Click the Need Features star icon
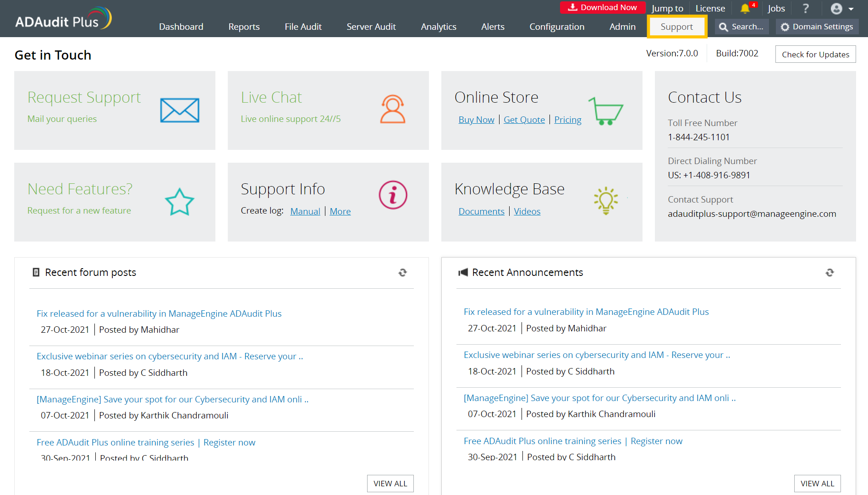868x495 pixels. pos(180,202)
